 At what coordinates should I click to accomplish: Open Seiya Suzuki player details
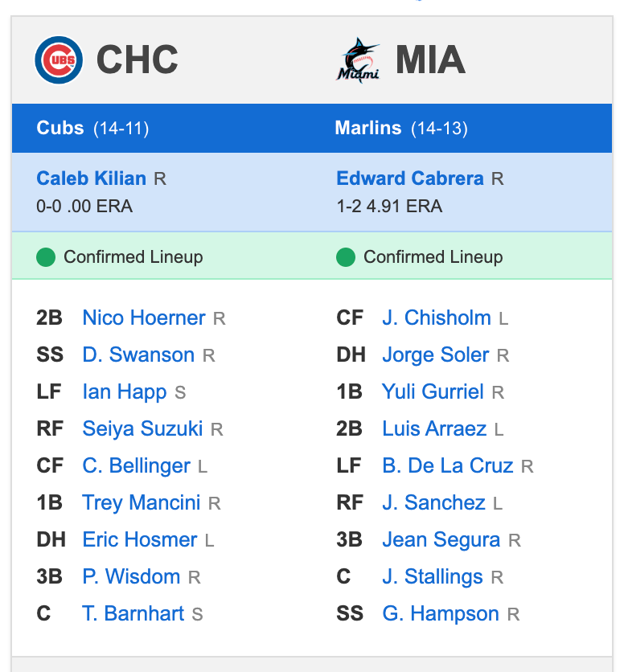[142, 428]
